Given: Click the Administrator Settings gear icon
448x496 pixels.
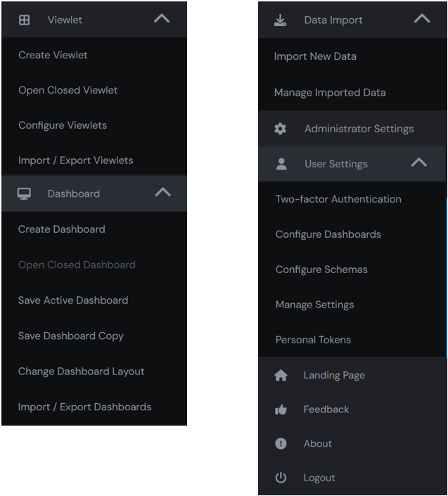Looking at the screenshot, I should click(x=280, y=129).
